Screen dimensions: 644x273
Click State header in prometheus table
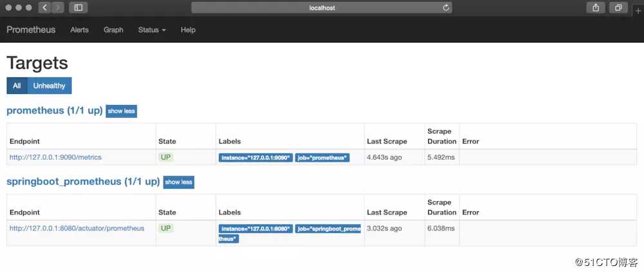click(167, 141)
